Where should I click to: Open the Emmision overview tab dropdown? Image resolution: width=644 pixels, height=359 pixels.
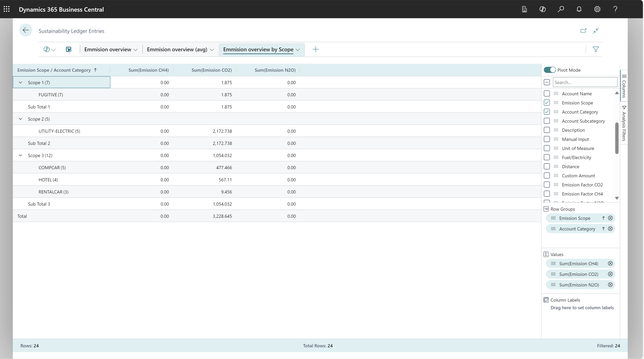(136, 49)
